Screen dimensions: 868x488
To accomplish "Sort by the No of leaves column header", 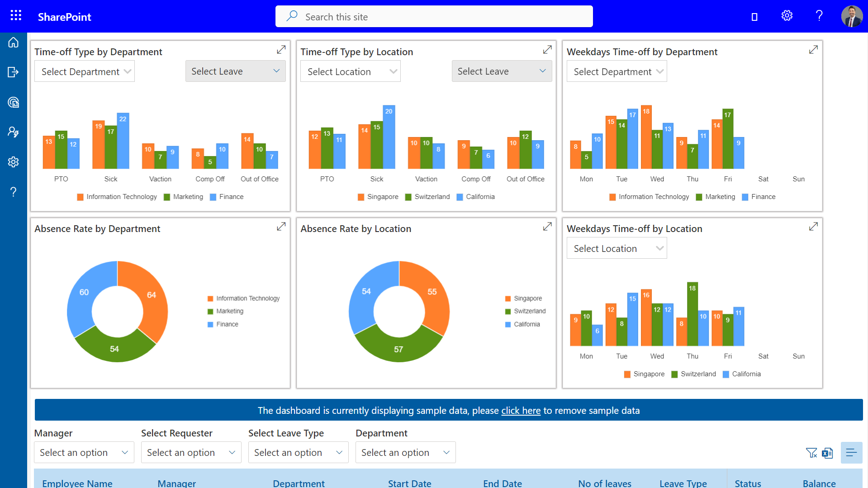I will click(605, 483).
